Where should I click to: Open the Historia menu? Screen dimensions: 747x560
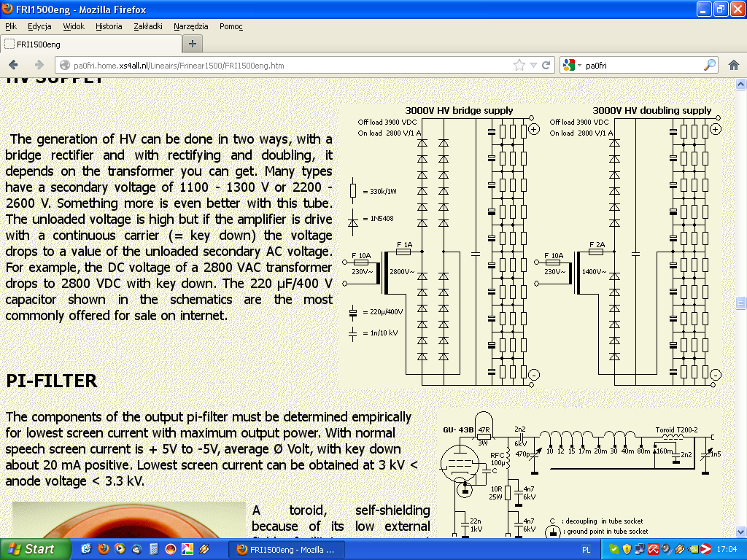click(x=109, y=26)
